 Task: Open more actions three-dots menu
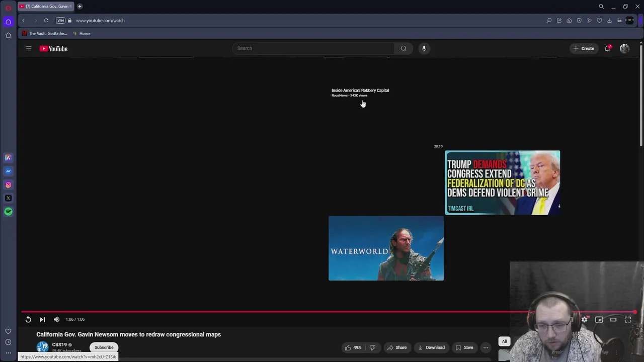coord(486,347)
